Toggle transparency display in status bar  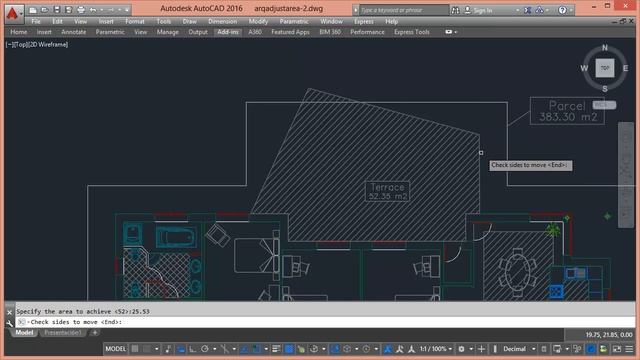click(x=289, y=349)
